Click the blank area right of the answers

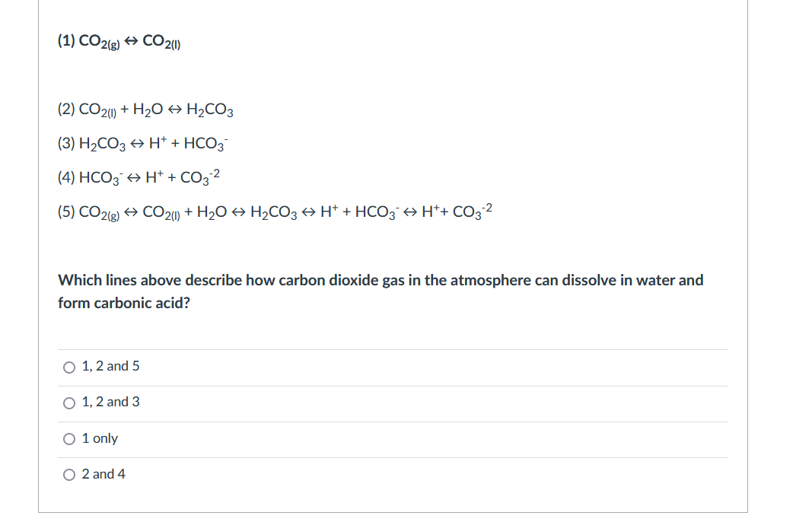pyautogui.click(x=533, y=418)
